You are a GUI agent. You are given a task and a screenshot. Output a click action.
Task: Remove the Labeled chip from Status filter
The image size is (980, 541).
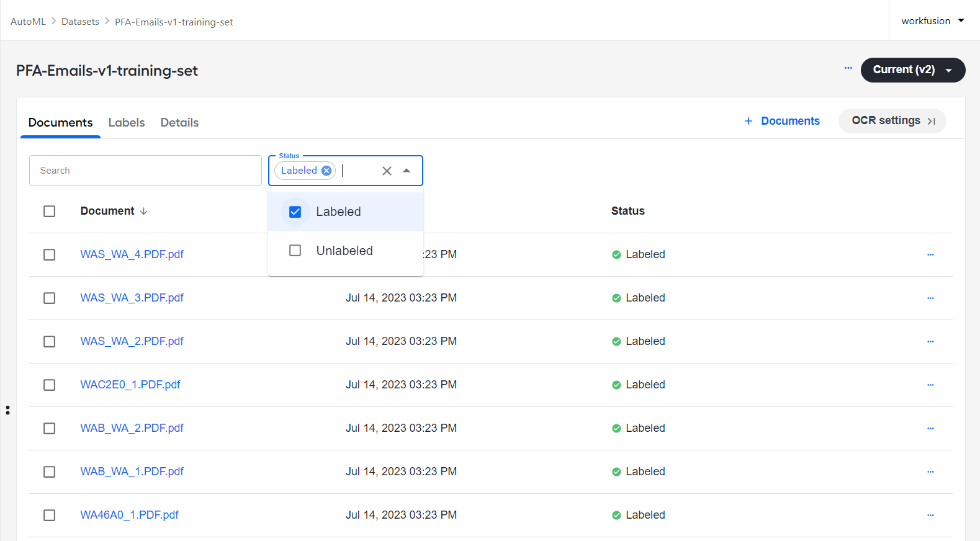(x=326, y=171)
